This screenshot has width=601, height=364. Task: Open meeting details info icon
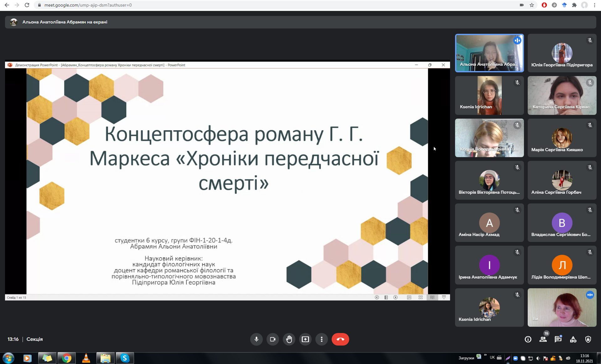(528, 339)
